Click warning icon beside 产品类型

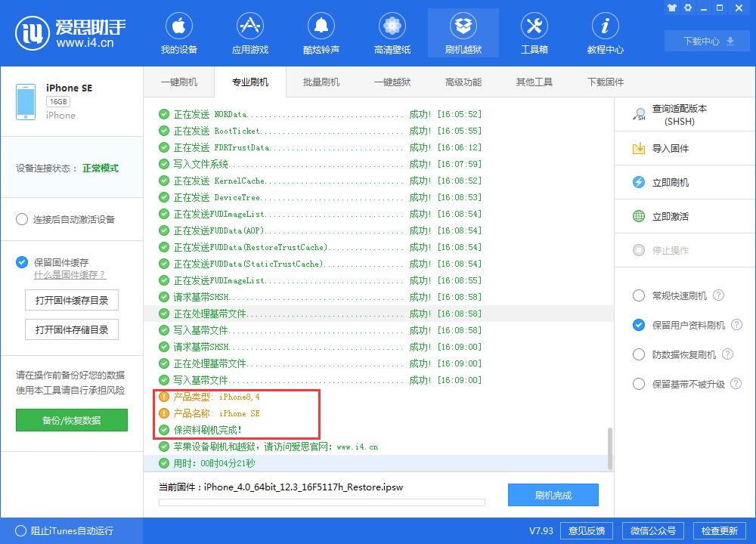point(164,397)
